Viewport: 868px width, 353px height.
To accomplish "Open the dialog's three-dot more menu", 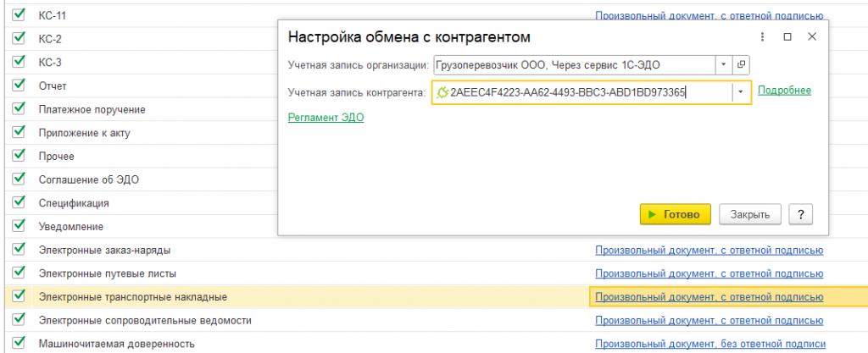I will click(762, 37).
